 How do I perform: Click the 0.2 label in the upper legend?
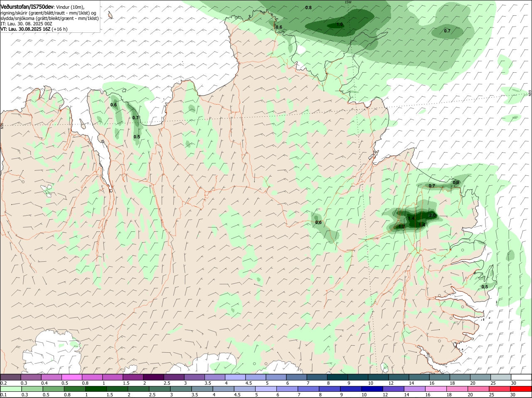pos(3,383)
